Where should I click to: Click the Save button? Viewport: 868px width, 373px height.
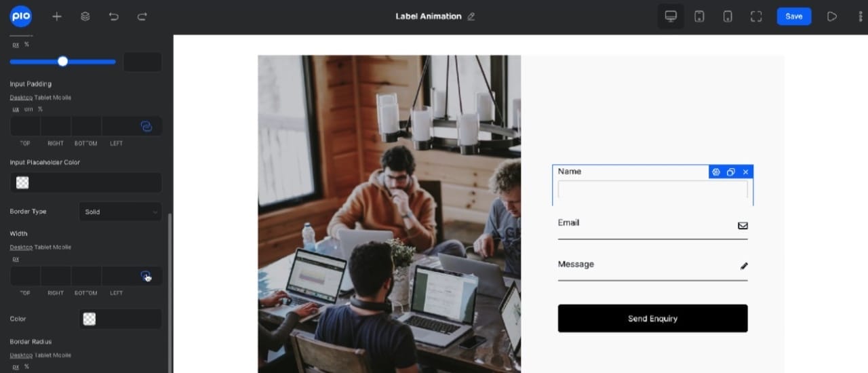793,16
